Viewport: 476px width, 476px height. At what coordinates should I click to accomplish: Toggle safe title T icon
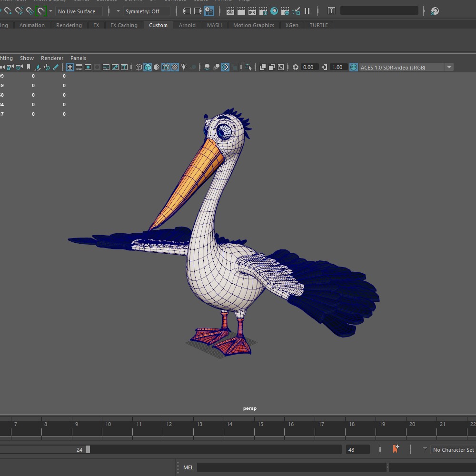124,67
